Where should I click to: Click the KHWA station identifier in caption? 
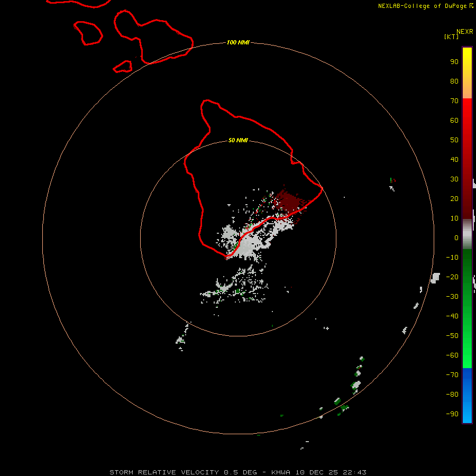pos(281,472)
